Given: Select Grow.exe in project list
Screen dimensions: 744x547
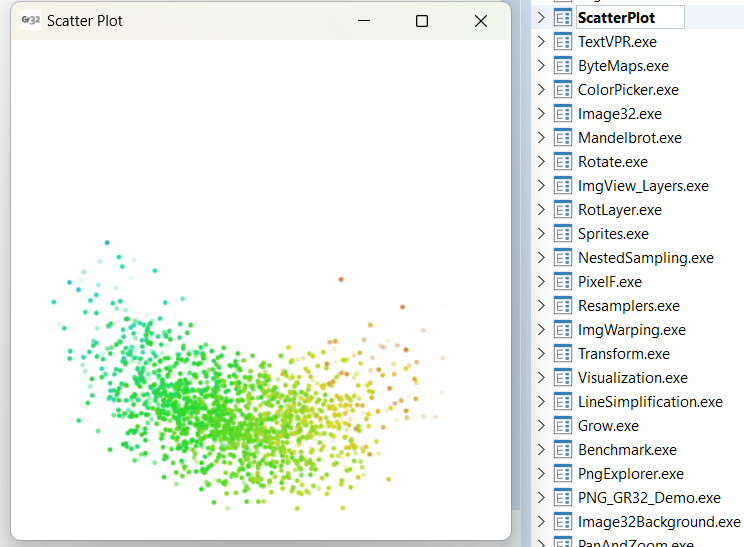Looking at the screenshot, I should point(608,426).
